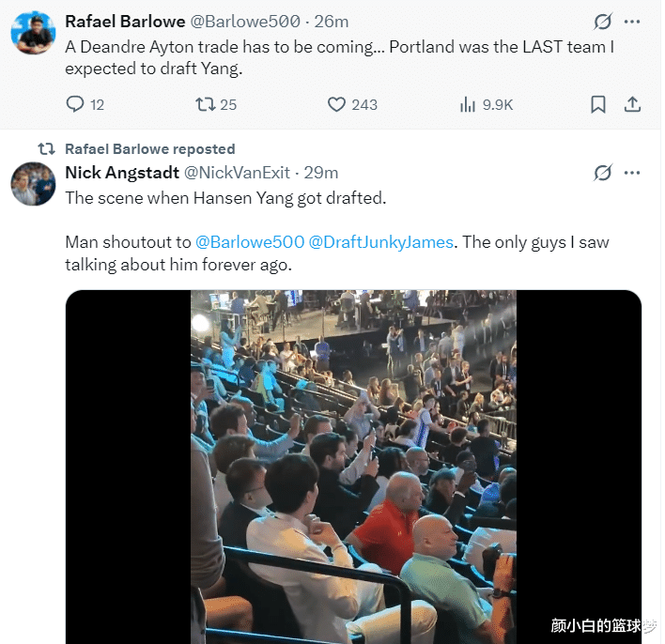Open Nick Angstadt's display name
Screen dimensions: 665x644
tap(122, 173)
